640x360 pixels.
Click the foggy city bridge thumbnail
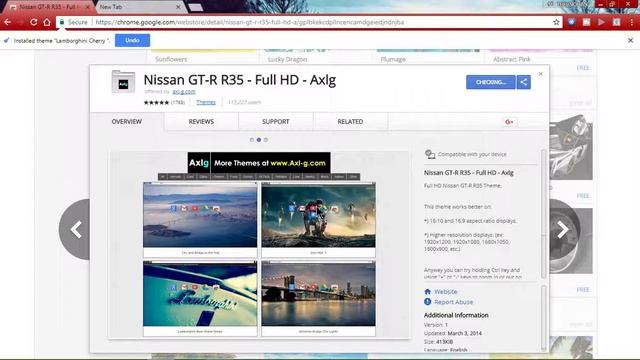(x=200, y=215)
